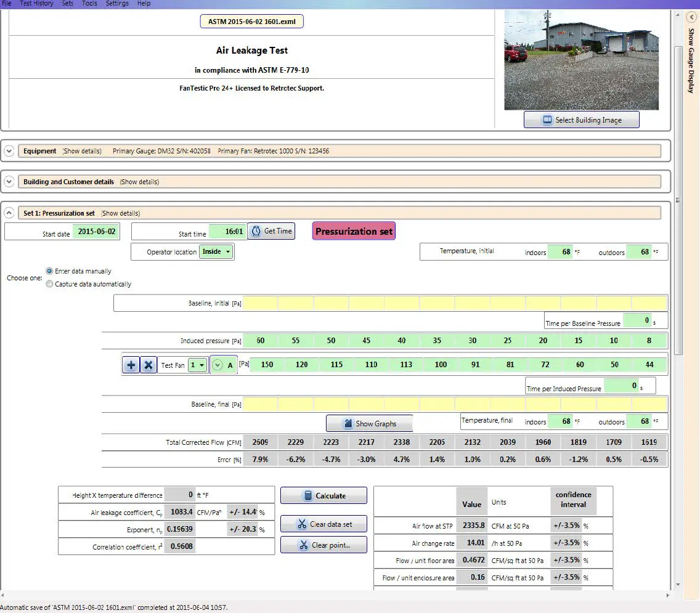Remove the current test fan

[147, 364]
